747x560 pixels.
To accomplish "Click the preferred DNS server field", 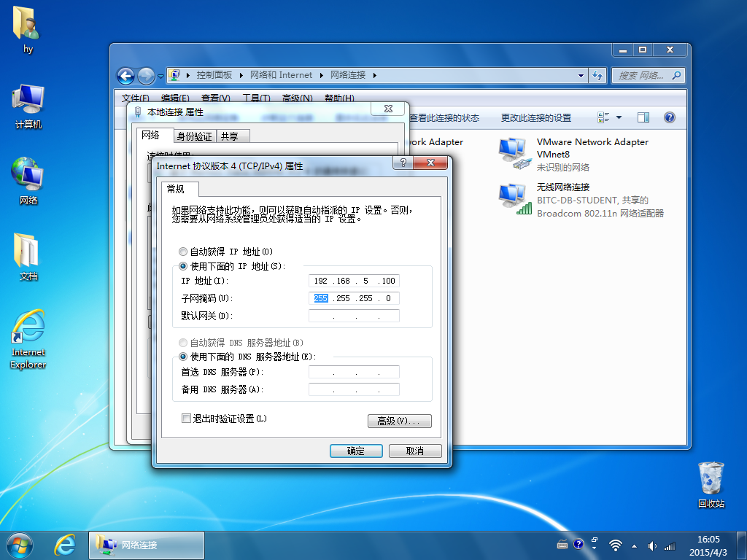I will pyautogui.click(x=354, y=372).
